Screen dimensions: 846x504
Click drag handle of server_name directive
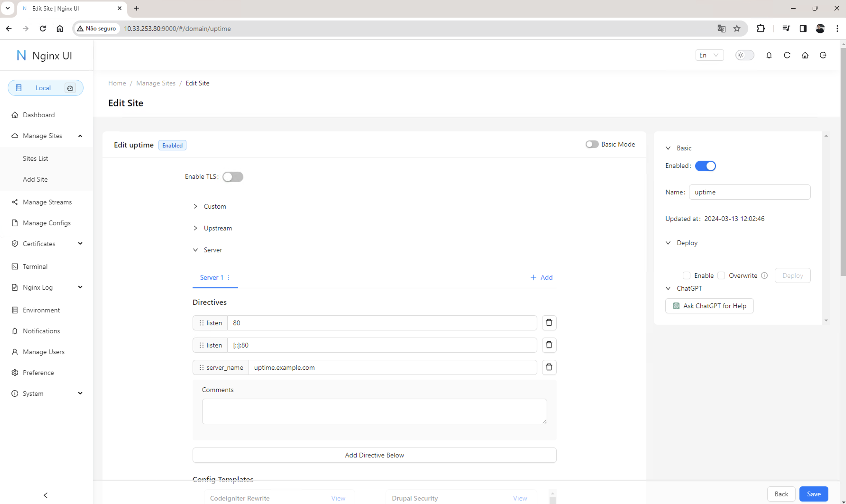pos(201,367)
